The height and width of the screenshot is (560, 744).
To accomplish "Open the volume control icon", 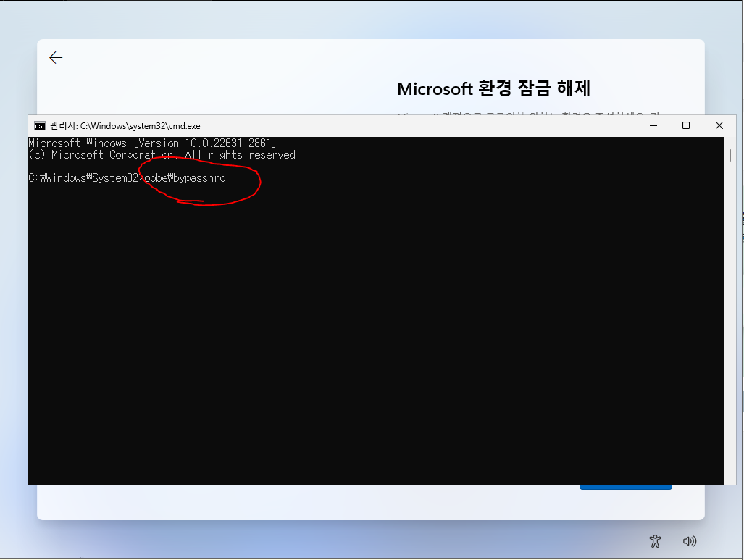I will pyautogui.click(x=690, y=541).
